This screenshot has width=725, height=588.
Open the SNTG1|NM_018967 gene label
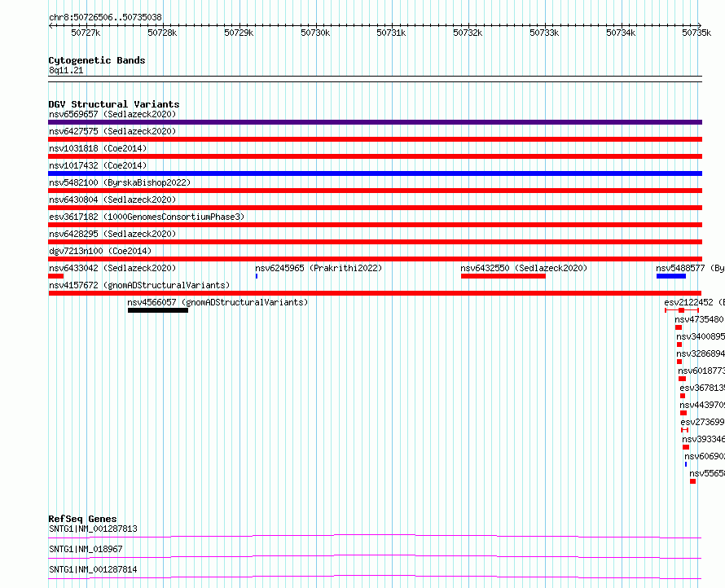pyautogui.click(x=86, y=549)
